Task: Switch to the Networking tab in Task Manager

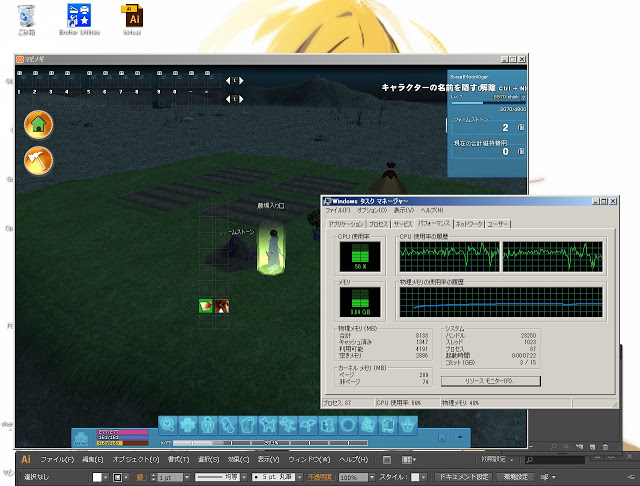Action: (x=469, y=224)
